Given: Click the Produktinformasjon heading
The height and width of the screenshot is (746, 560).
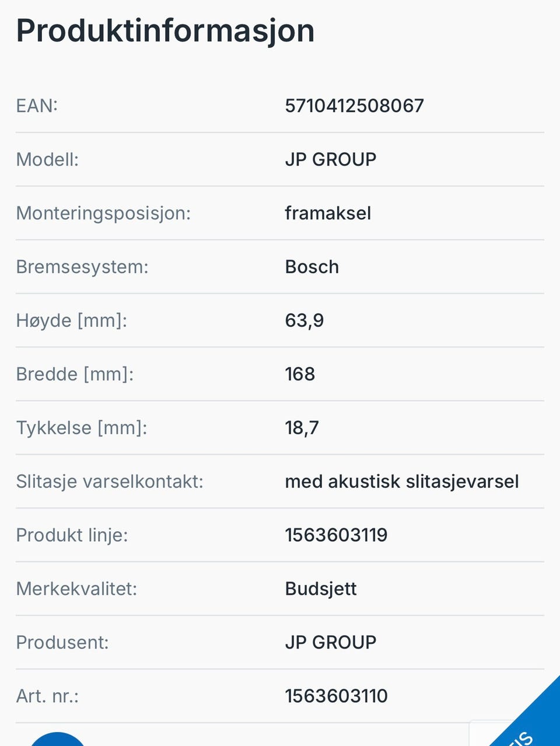Looking at the screenshot, I should 165,31.
